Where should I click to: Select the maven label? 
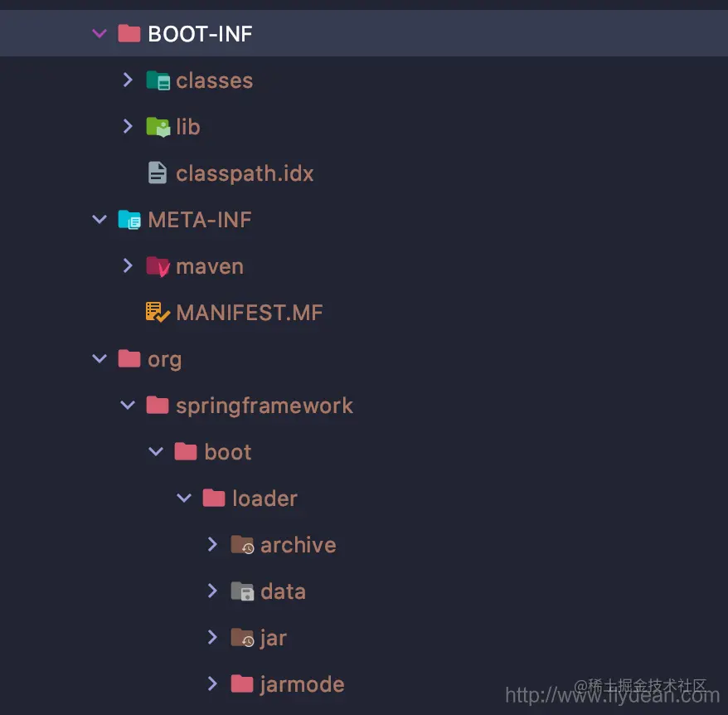coord(210,267)
